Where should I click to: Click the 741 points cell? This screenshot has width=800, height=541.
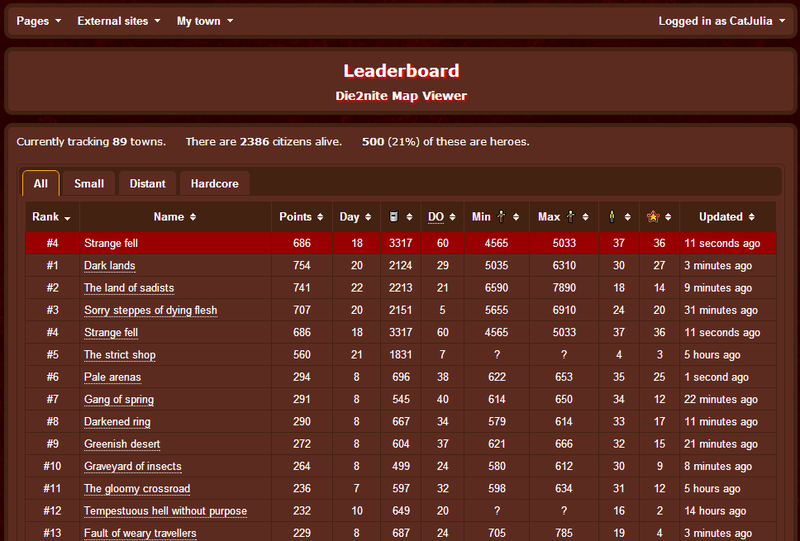(302, 288)
